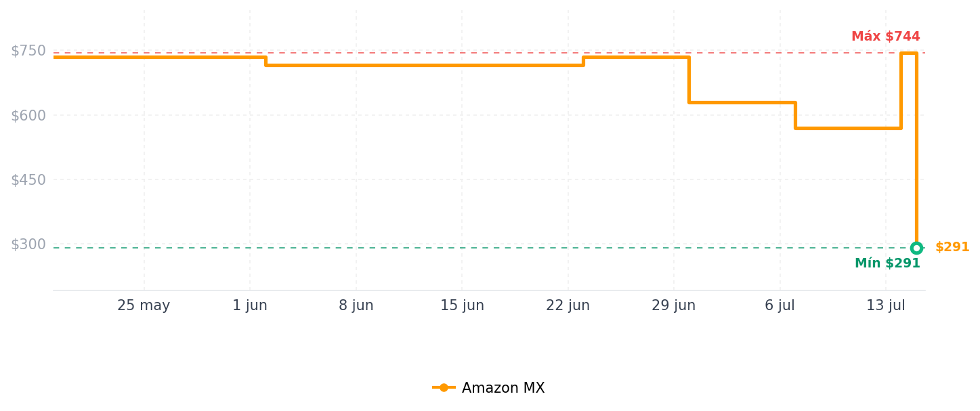
Task: Select the Mín $291 label
Action: click(887, 263)
